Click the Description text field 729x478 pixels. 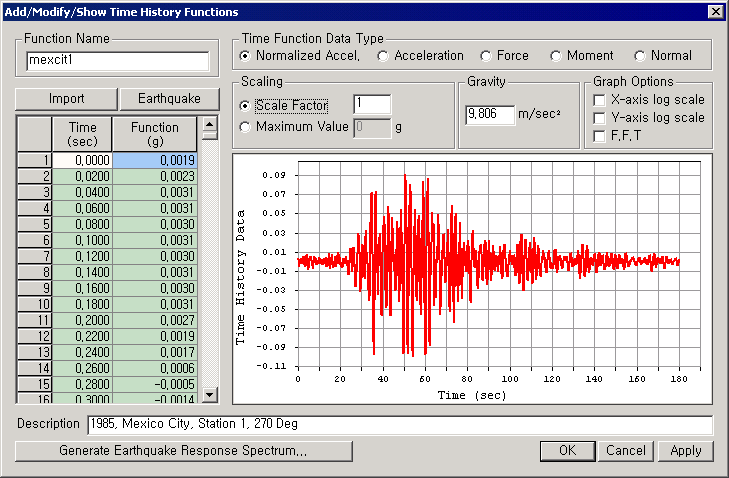pyautogui.click(x=400, y=425)
